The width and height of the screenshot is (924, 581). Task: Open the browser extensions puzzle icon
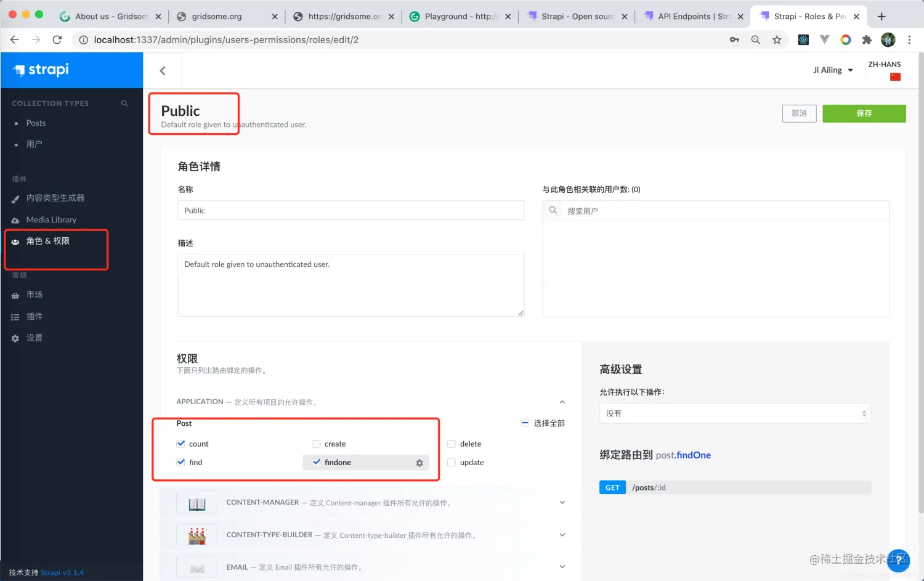click(867, 40)
